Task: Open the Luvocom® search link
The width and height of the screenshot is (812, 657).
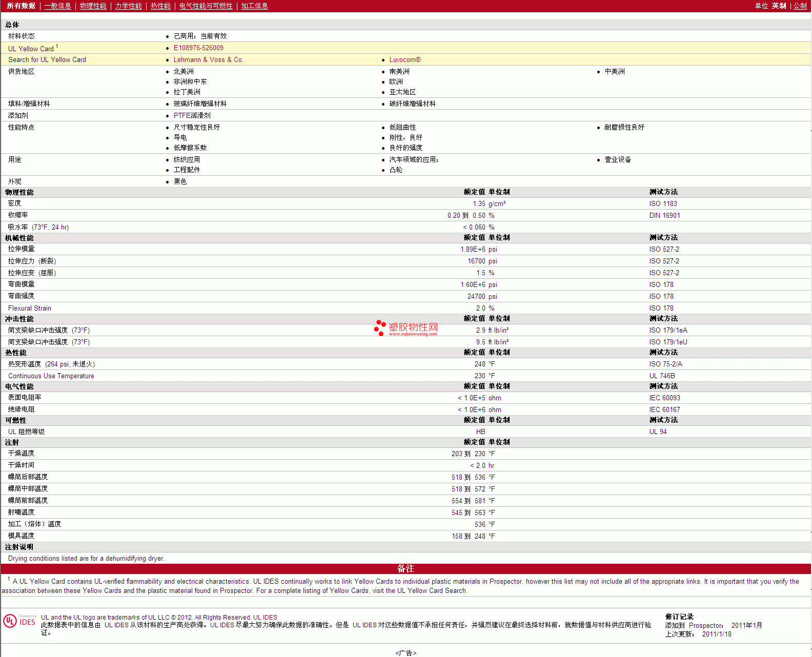Action: coord(405,59)
